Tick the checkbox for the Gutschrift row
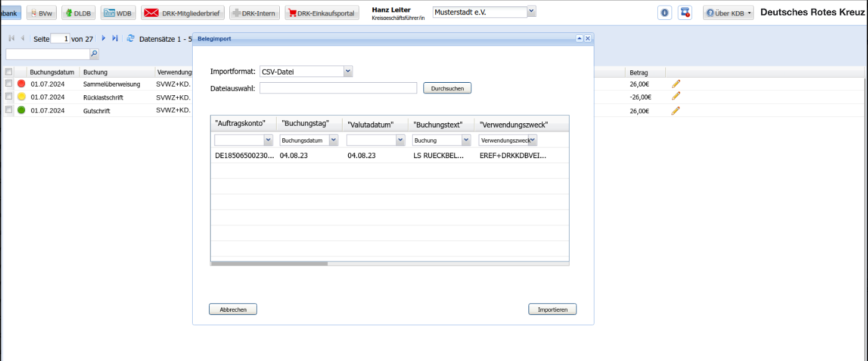The height and width of the screenshot is (361, 868). pyautogui.click(x=9, y=110)
